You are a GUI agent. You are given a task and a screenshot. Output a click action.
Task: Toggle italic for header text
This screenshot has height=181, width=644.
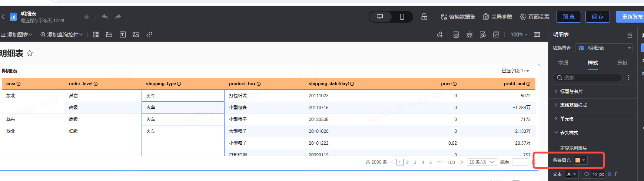pos(615,174)
